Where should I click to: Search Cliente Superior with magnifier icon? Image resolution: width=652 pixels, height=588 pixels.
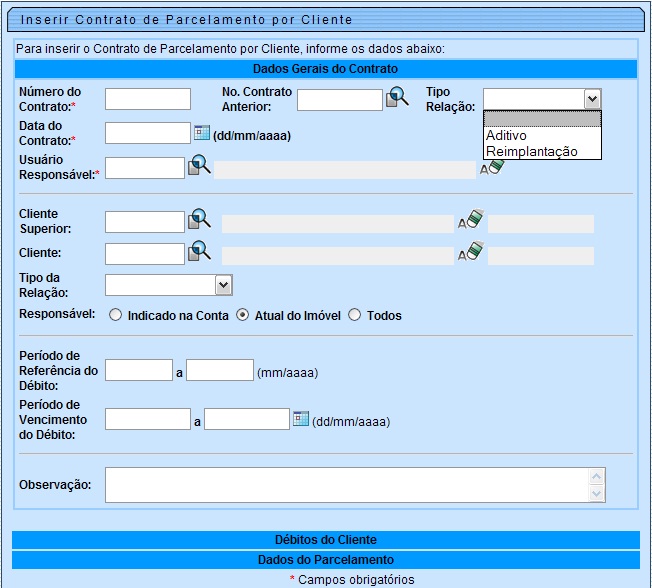[199, 220]
